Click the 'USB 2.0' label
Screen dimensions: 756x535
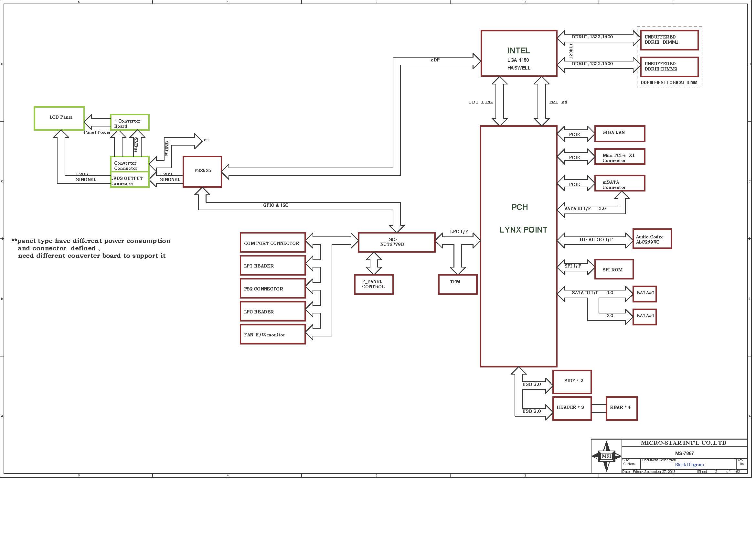click(531, 411)
